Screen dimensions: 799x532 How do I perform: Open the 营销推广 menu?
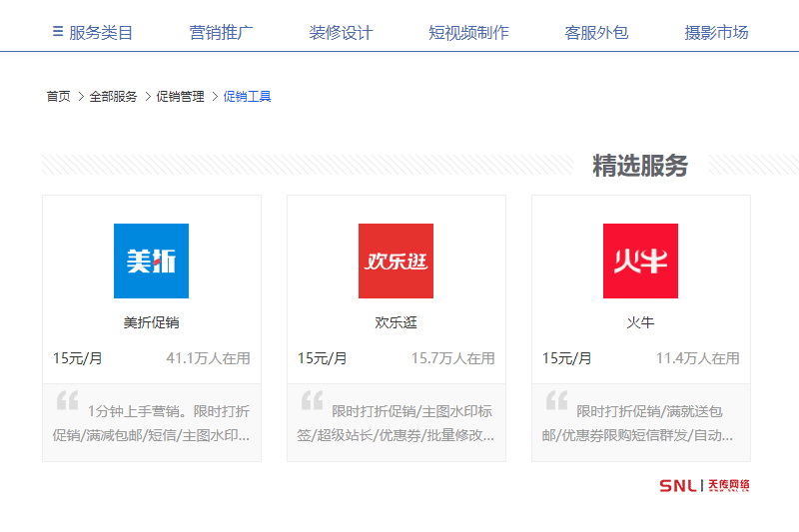pyautogui.click(x=221, y=33)
